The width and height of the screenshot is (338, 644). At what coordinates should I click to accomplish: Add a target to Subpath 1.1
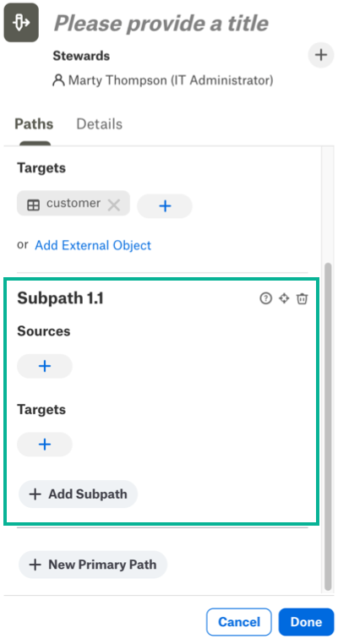point(45,444)
